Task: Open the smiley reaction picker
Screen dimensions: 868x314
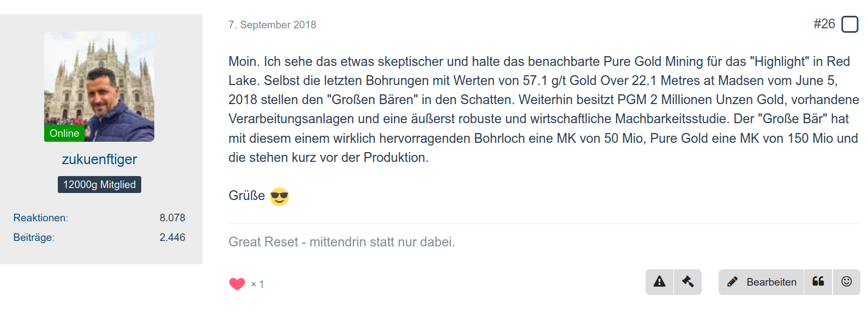Action: pyautogui.click(x=846, y=282)
